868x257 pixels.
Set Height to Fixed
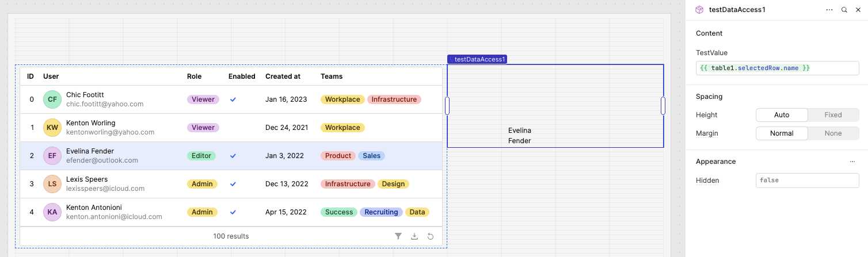coord(833,115)
